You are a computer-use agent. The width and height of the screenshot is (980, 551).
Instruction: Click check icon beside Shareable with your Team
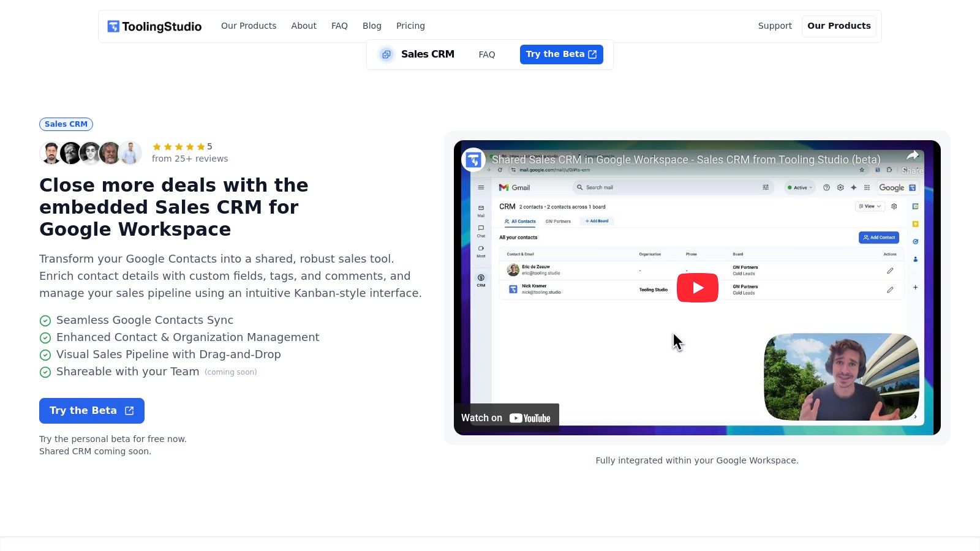coord(45,372)
